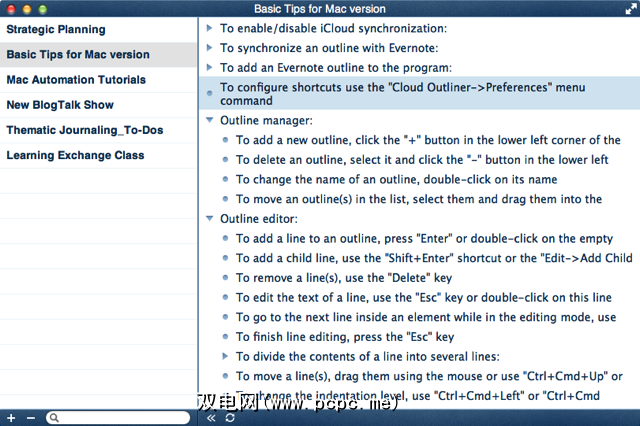Viewport: 640px width, 426px height.
Task: Open Thematic Journaling_To-Dos outline
Action: (x=98, y=130)
